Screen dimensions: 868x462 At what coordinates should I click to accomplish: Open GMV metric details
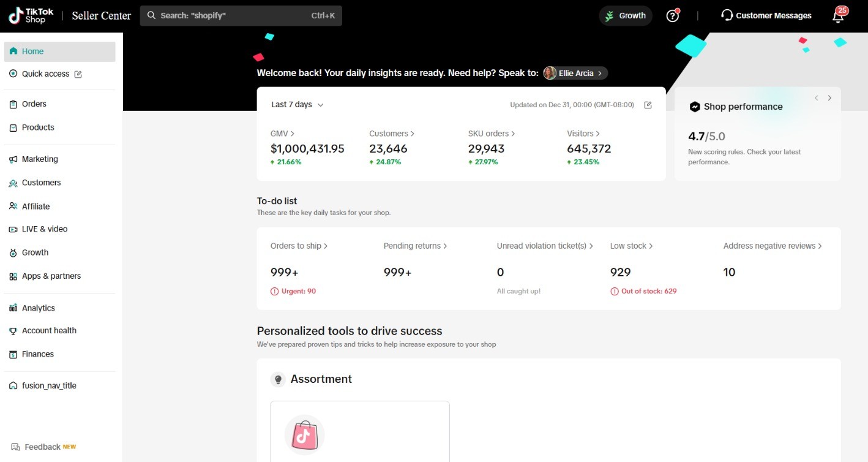282,134
